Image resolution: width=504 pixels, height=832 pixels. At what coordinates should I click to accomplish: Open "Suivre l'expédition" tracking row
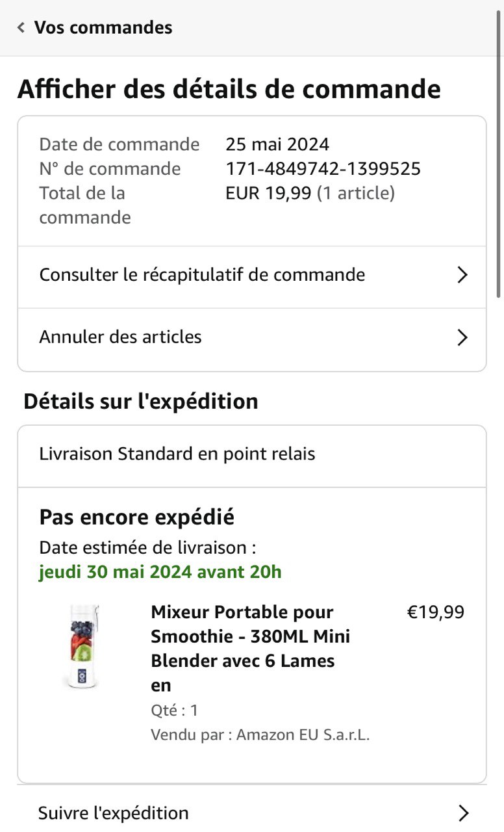114,812
